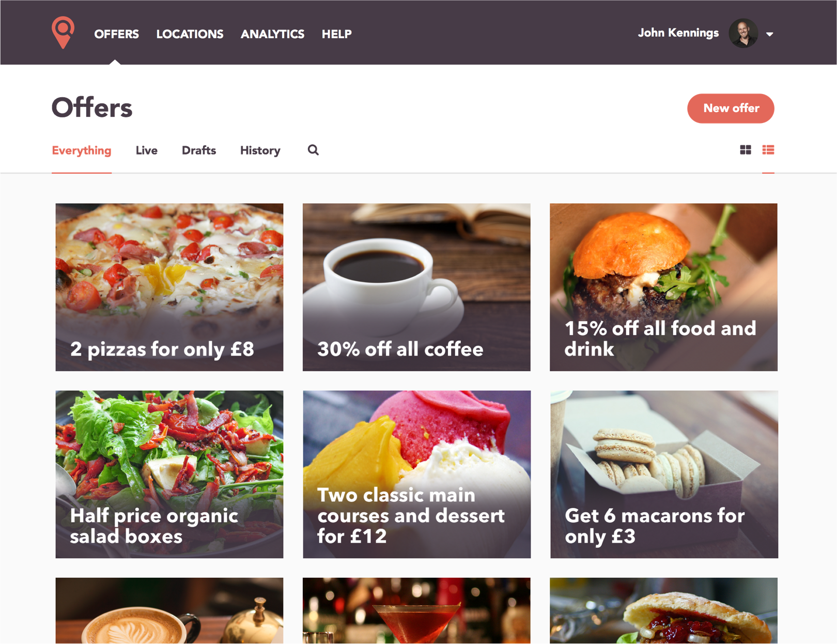This screenshot has width=837, height=644.
Task: Open the 30% off all coffee offer
Action: point(416,287)
